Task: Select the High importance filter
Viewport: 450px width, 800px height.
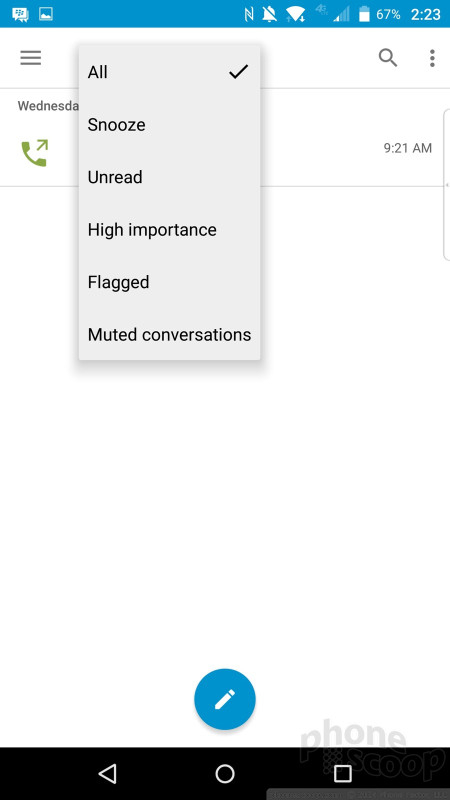Action: [x=169, y=230]
